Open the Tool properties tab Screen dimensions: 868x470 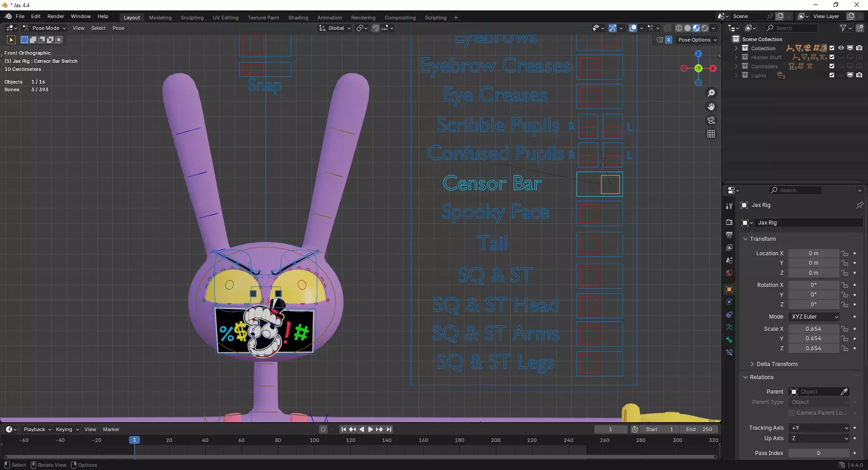[729, 206]
